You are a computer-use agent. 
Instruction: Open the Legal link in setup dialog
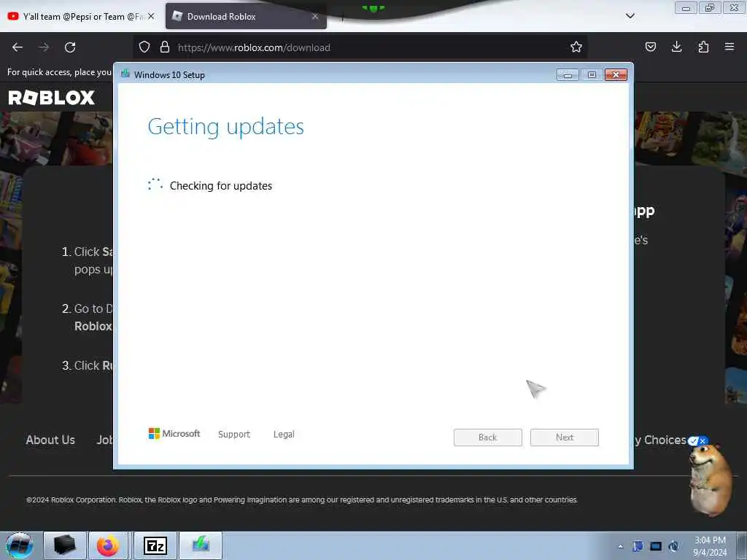click(x=284, y=435)
